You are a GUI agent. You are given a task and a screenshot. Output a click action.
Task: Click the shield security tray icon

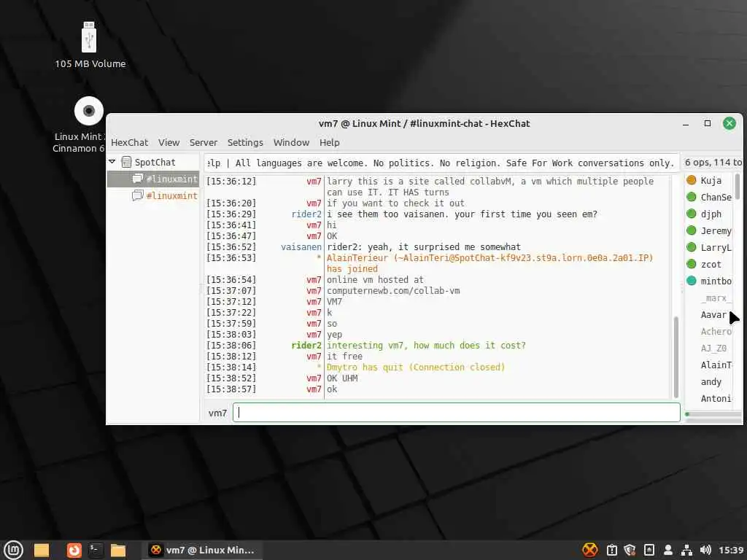630,550
